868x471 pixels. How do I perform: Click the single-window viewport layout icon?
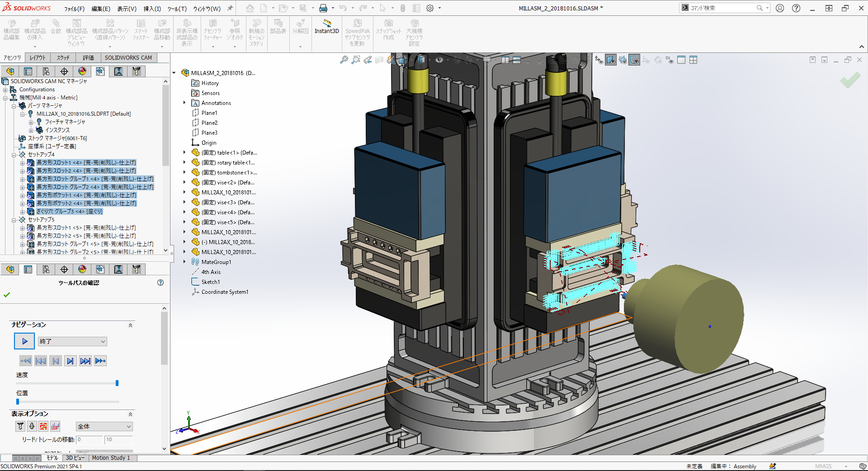click(x=681, y=60)
